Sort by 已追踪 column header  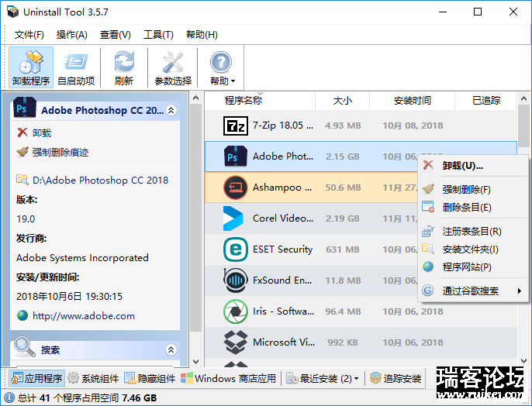click(486, 100)
